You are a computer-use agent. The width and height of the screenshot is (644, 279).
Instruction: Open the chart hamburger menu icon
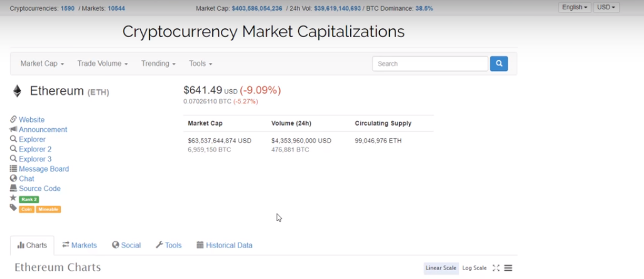508,268
